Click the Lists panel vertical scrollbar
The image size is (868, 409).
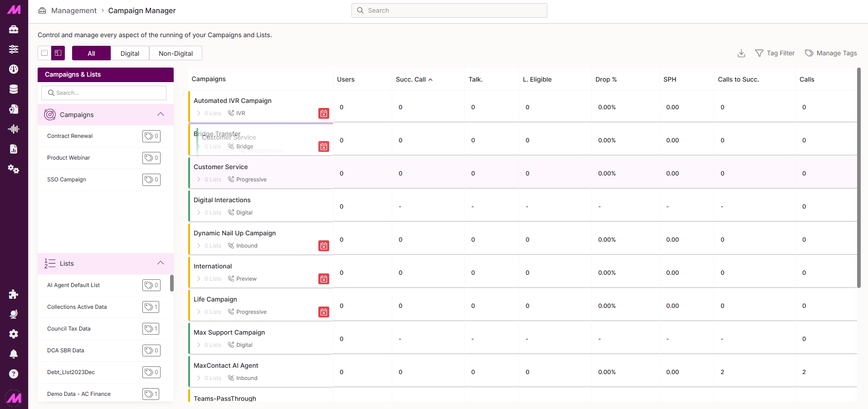[172, 283]
